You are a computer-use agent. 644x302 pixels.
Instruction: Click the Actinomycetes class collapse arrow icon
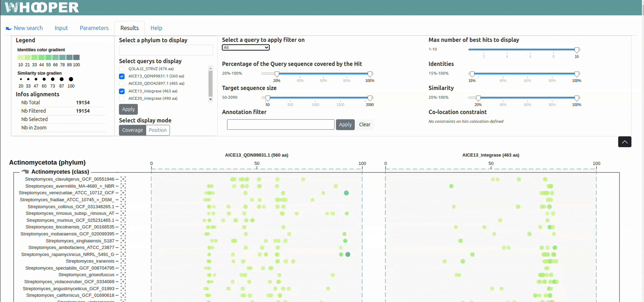point(25,172)
